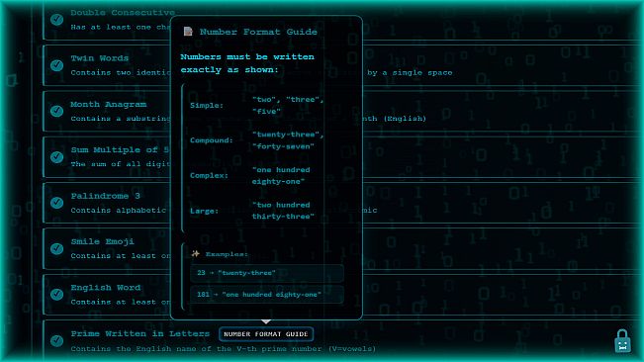Toggle the Sum Multiple rule checkmark
Screen dimensions: 644x362
click(57, 157)
